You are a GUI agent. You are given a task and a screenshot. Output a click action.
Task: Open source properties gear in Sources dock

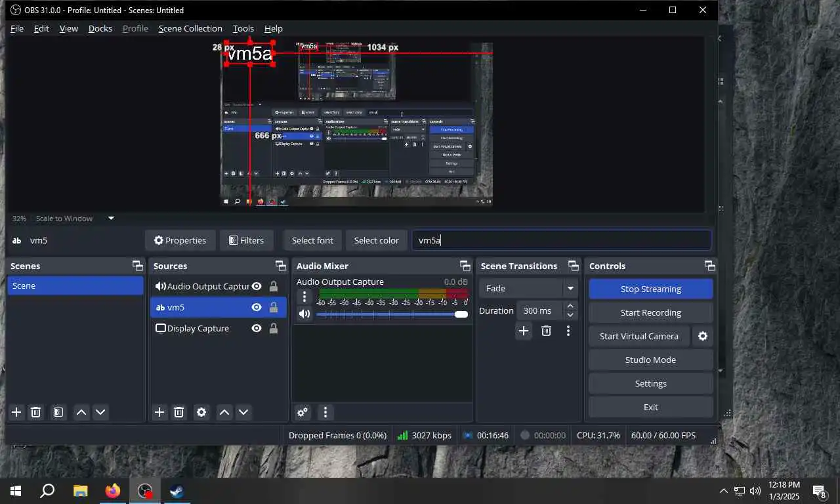(x=201, y=412)
